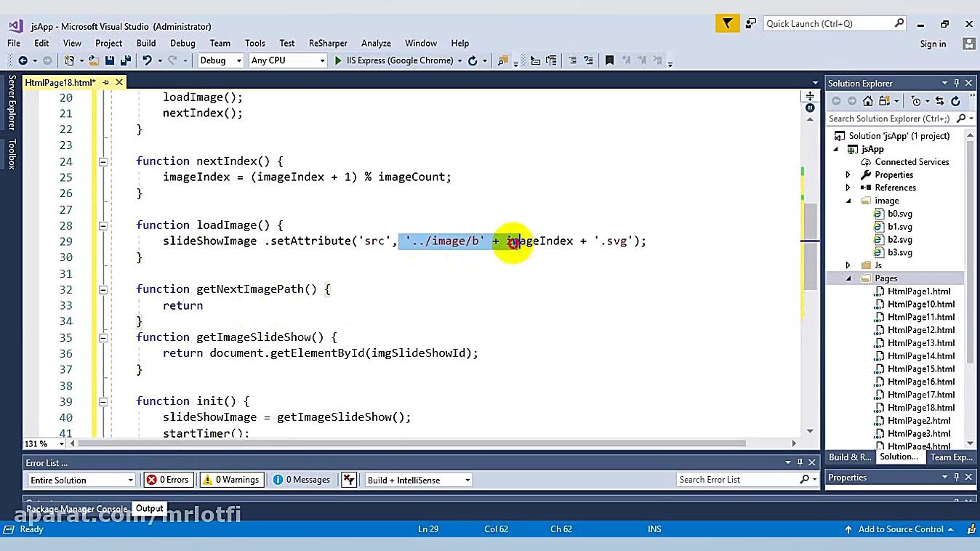The height and width of the screenshot is (551, 980).
Task: Click the Pending Changes Filter clock icon
Action: tap(916, 101)
